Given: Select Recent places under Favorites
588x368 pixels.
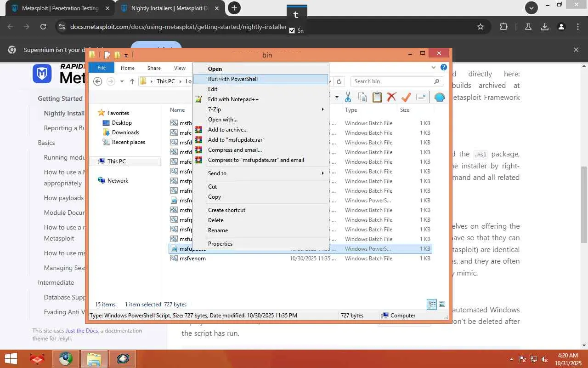Looking at the screenshot, I should point(128,142).
